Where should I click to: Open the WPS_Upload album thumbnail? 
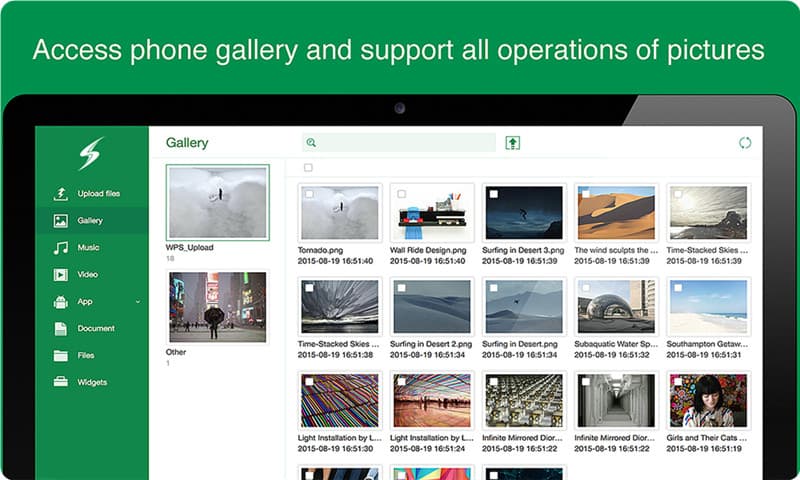click(x=218, y=203)
